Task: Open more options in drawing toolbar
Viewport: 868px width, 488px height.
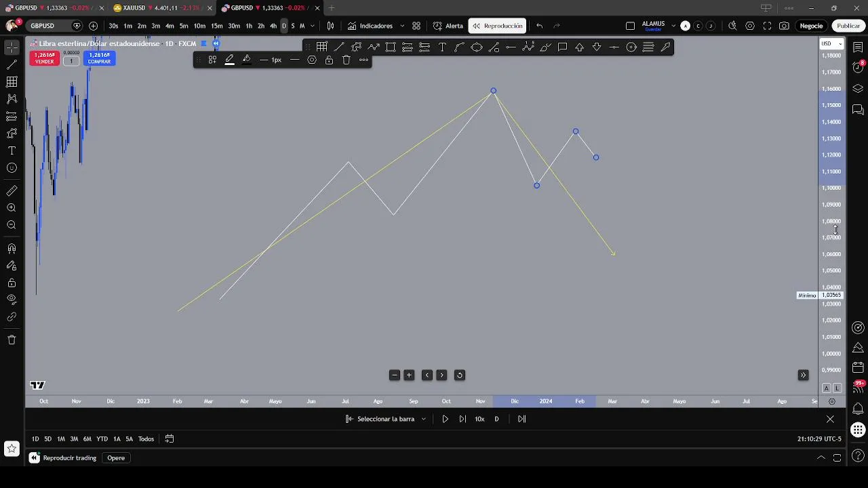Action: tap(363, 60)
